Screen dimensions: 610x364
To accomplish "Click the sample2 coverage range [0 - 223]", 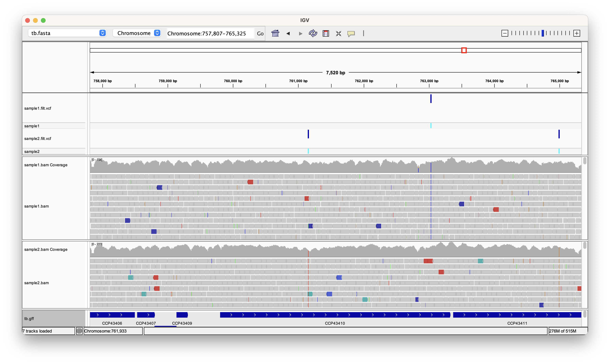I will (x=97, y=244).
